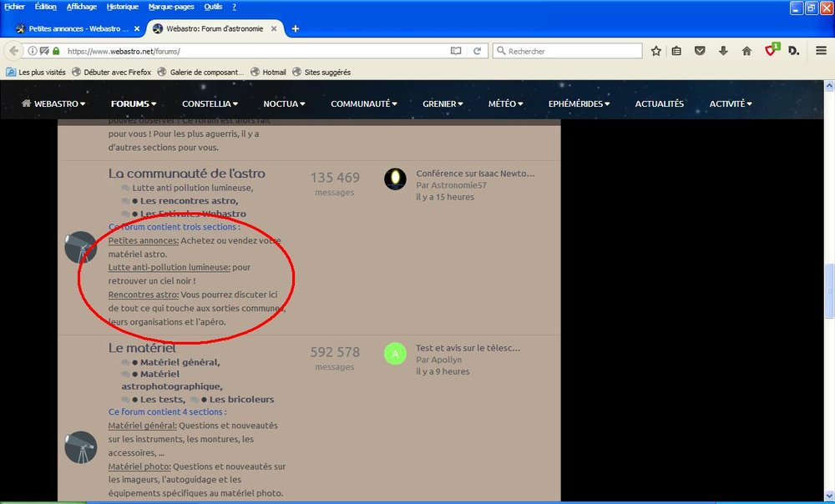Click the red shield extension icon

click(x=771, y=50)
